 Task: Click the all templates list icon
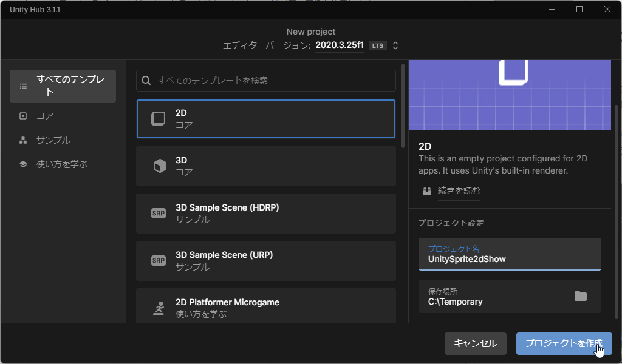click(24, 86)
